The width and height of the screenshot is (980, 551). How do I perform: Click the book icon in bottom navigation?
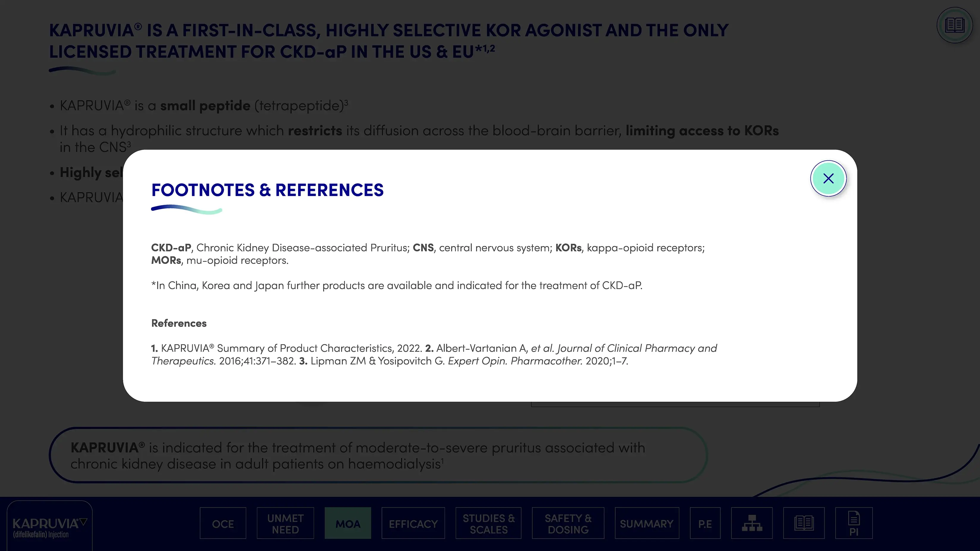[x=804, y=523]
